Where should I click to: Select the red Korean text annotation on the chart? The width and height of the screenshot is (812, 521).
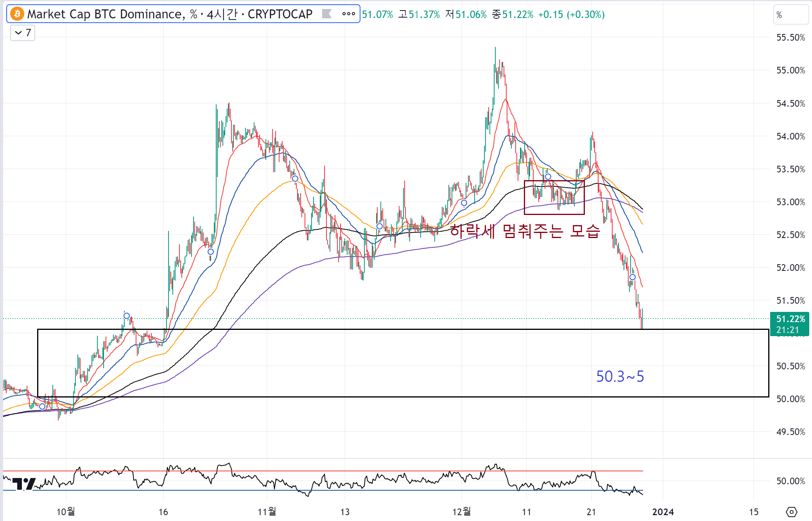pyautogui.click(x=524, y=231)
